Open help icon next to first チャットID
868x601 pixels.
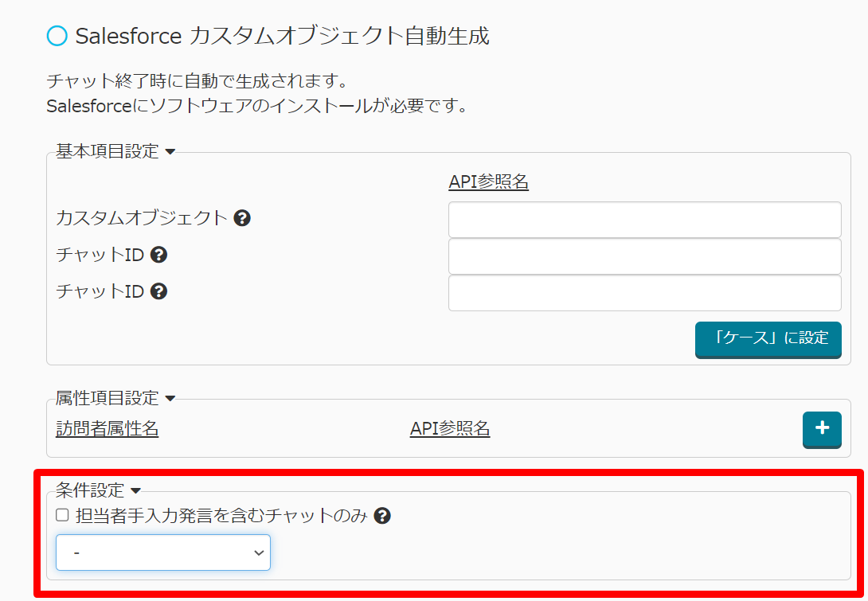158,255
